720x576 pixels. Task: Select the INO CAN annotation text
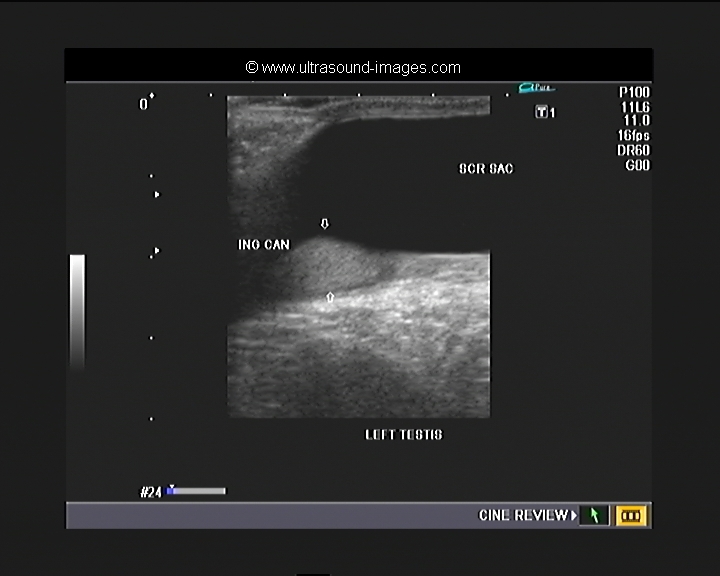[x=263, y=245]
